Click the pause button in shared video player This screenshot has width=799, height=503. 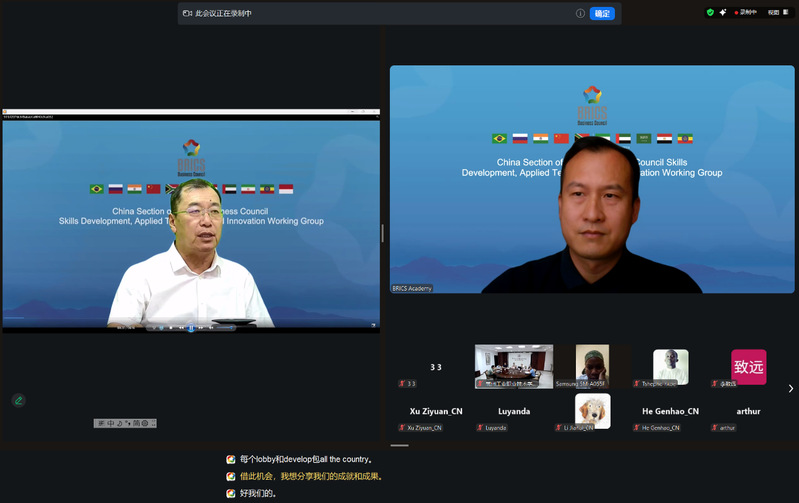[191, 327]
